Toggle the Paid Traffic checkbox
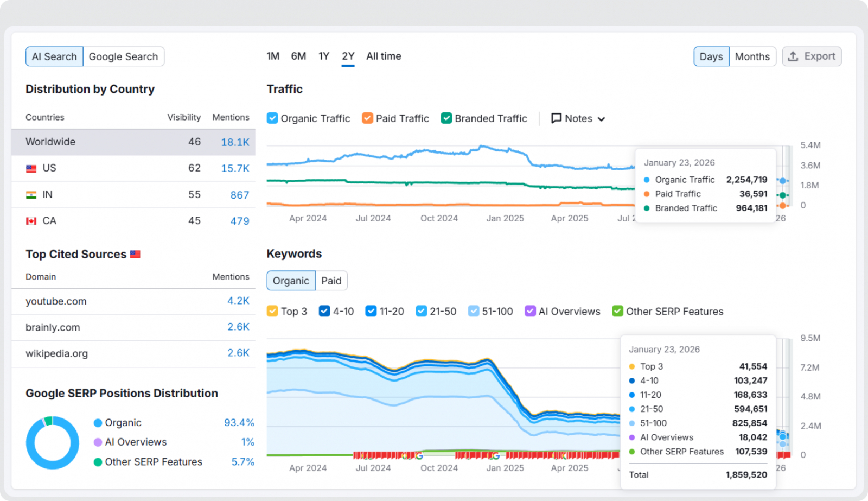The width and height of the screenshot is (868, 501). pos(368,118)
